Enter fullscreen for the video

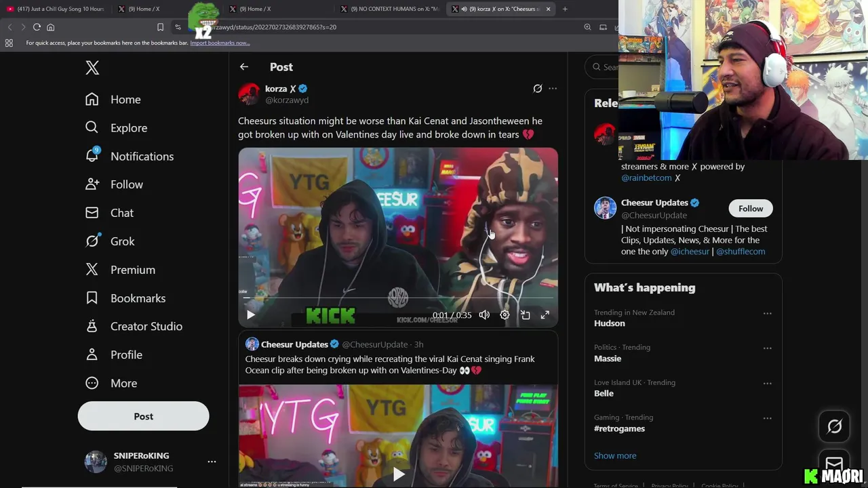click(545, 315)
